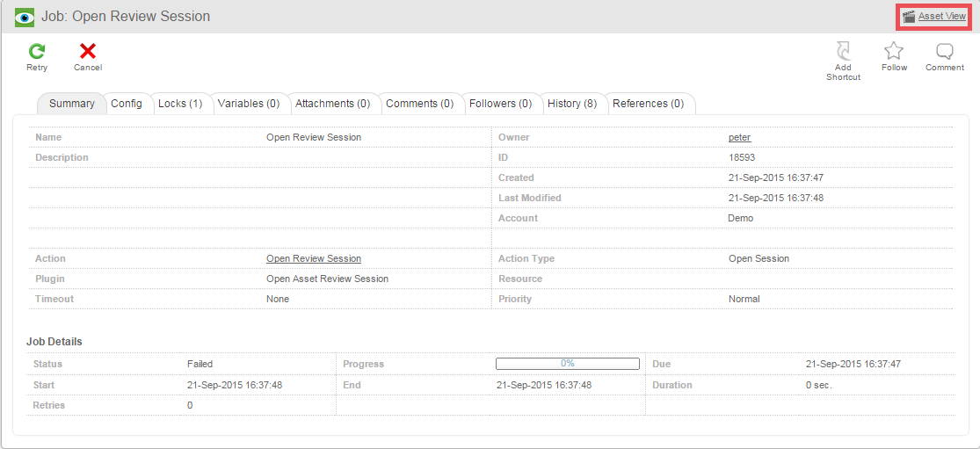
Task: Select the References (0) tab
Action: coord(648,104)
